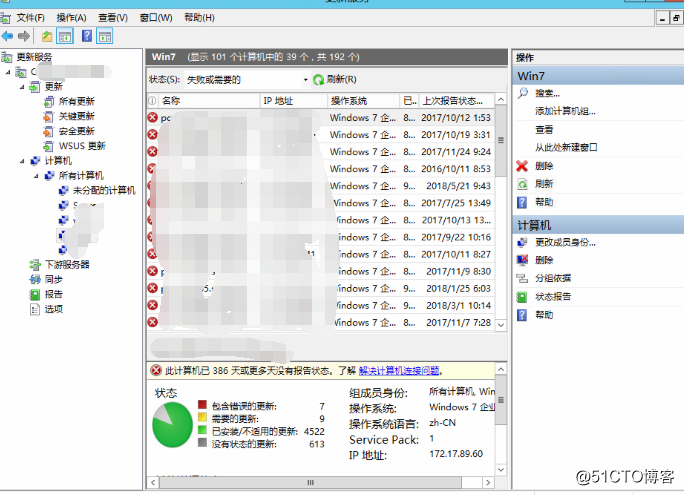This screenshot has height=495, width=684.
Task: Click the Delete computer icon in 计算机 section
Action: (x=522, y=260)
